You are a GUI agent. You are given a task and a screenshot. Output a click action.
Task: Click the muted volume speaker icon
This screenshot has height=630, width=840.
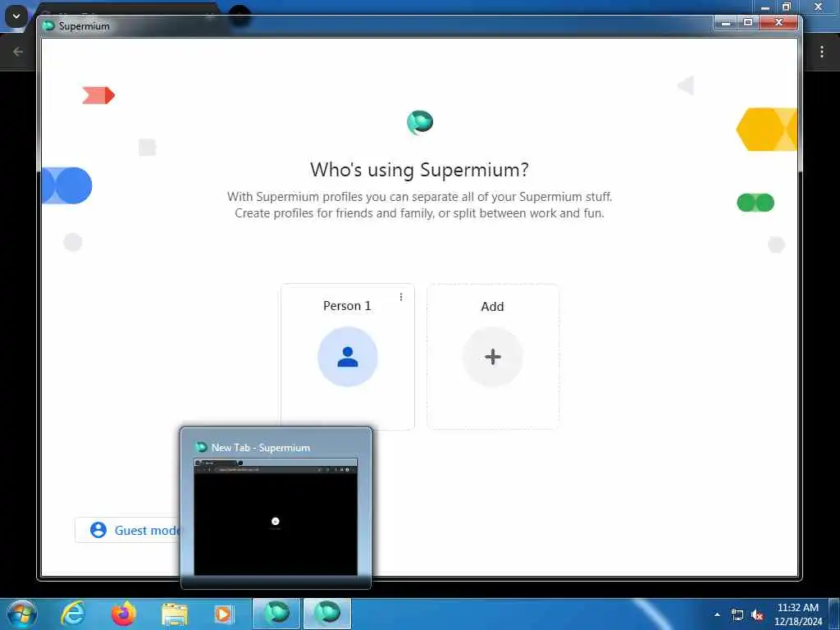click(x=757, y=615)
